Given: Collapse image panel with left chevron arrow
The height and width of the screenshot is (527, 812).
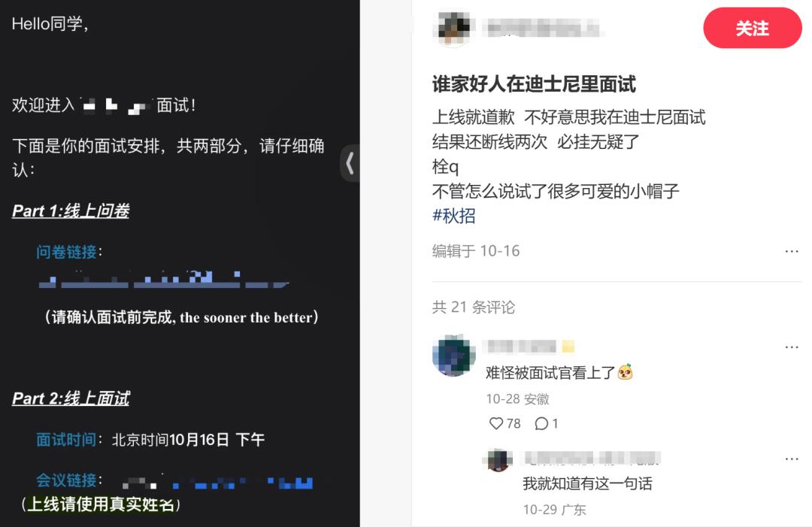Looking at the screenshot, I should click(x=350, y=163).
